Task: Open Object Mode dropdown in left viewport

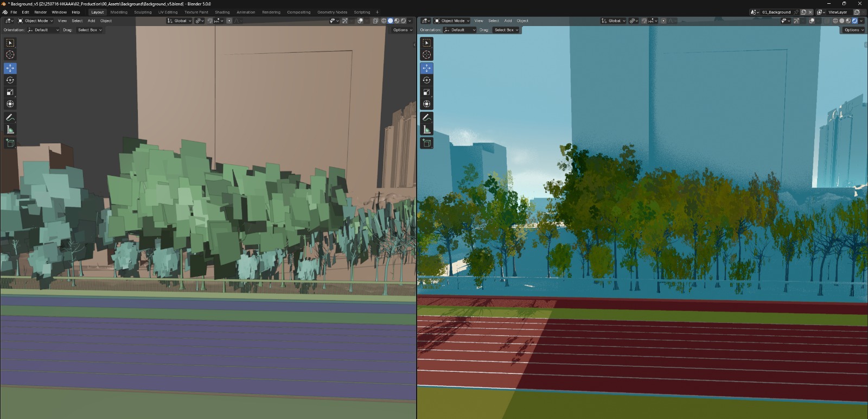Action: point(36,21)
